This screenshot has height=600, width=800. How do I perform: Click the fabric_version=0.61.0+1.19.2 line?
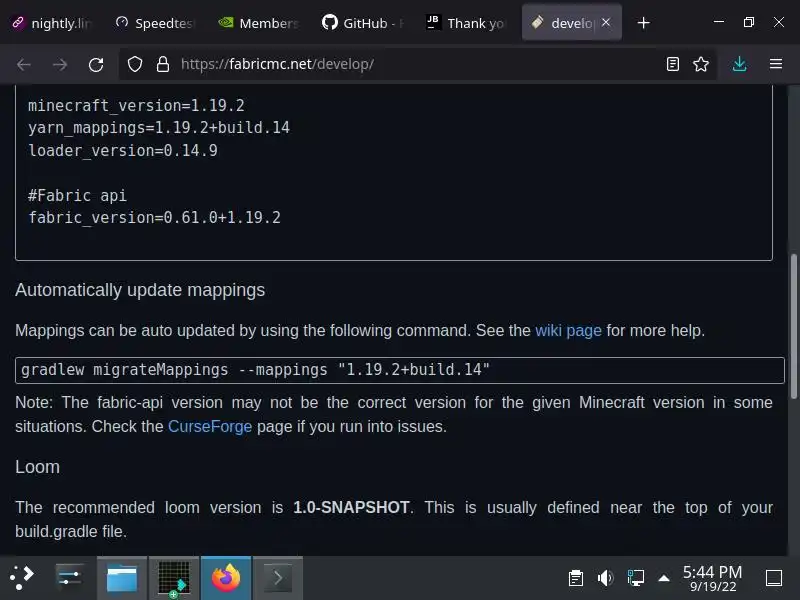154,218
